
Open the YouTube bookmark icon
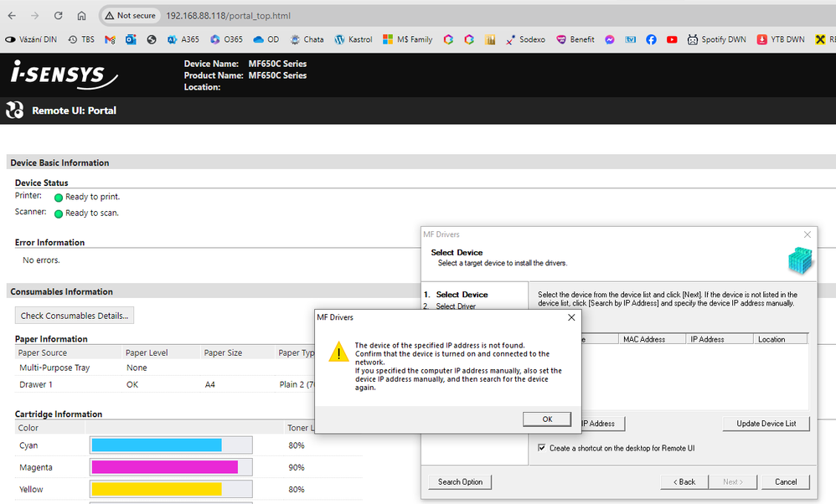click(672, 39)
